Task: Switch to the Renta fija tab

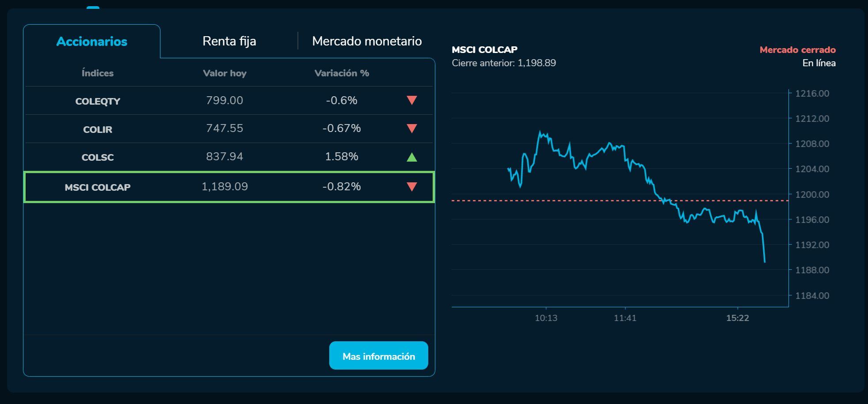Action: coord(229,41)
